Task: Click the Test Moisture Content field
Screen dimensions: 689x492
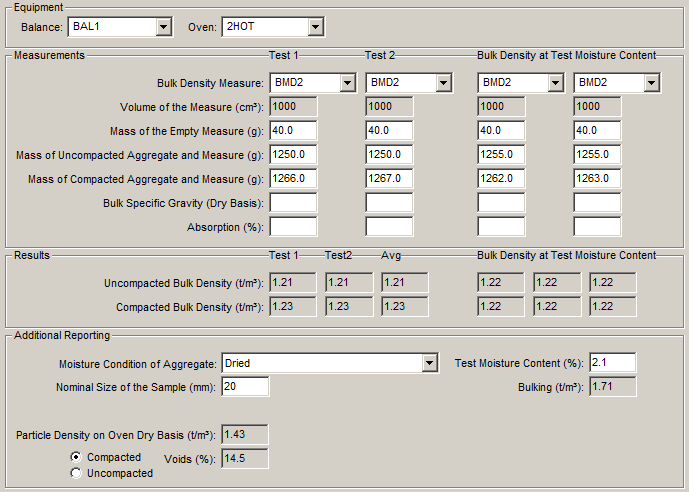Action: 612,362
